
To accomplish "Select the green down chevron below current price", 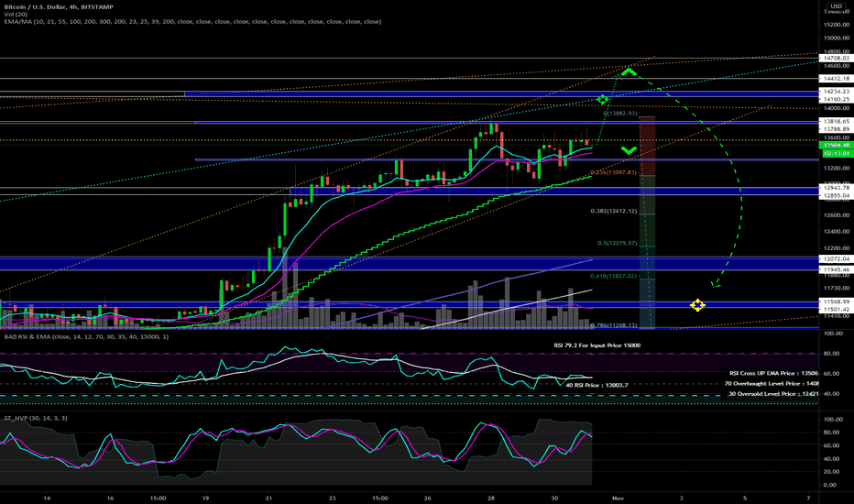I will [x=630, y=150].
